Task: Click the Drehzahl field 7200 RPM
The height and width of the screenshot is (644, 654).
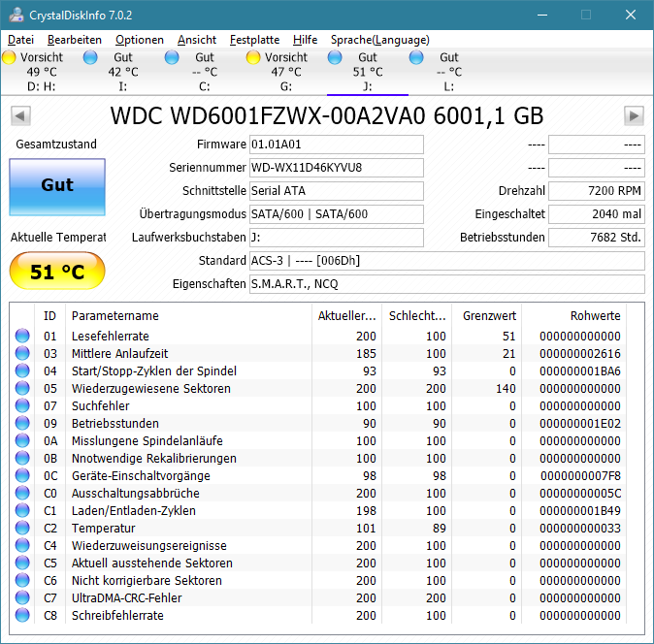Action: (x=597, y=191)
